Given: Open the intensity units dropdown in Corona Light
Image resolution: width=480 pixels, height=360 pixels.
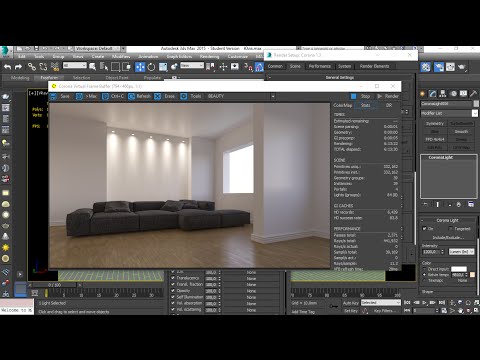Looking at the screenshot, I should click(x=461, y=252).
